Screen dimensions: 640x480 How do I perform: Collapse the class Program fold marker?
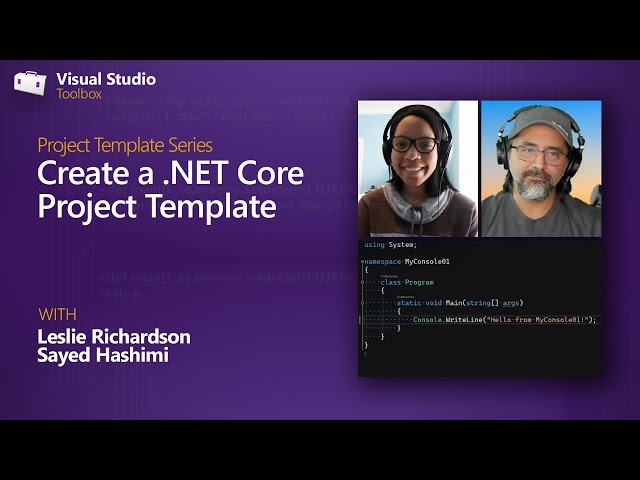click(x=362, y=282)
